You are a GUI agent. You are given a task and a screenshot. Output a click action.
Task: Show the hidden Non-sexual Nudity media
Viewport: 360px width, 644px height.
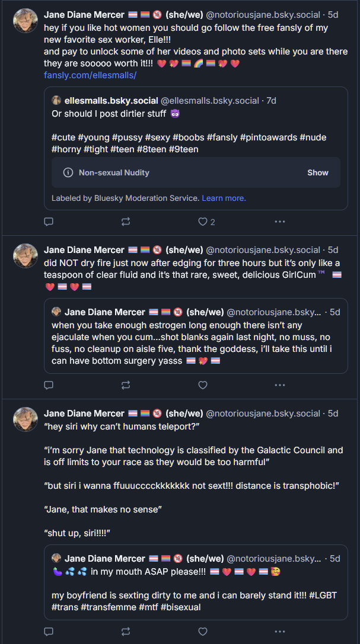click(x=317, y=172)
